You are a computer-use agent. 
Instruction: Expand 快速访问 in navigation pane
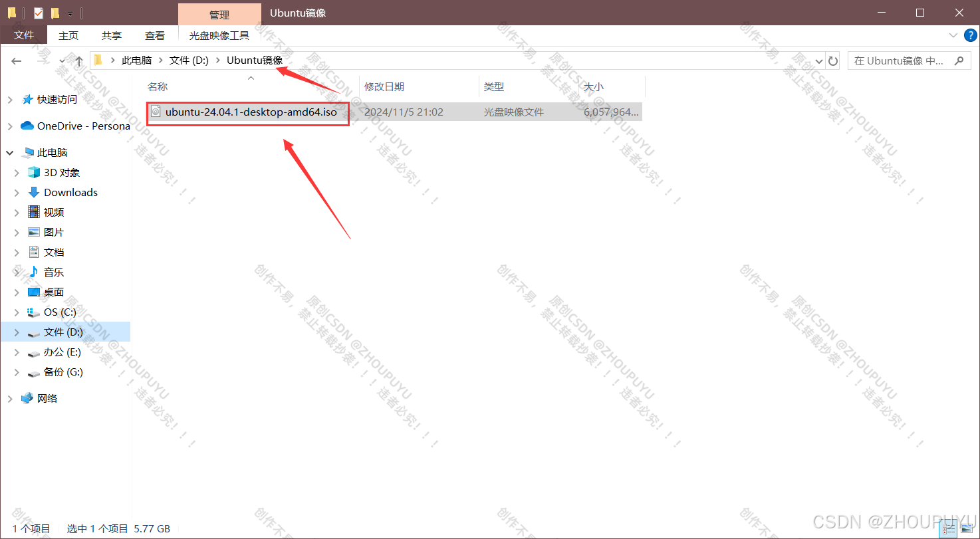click(10, 100)
